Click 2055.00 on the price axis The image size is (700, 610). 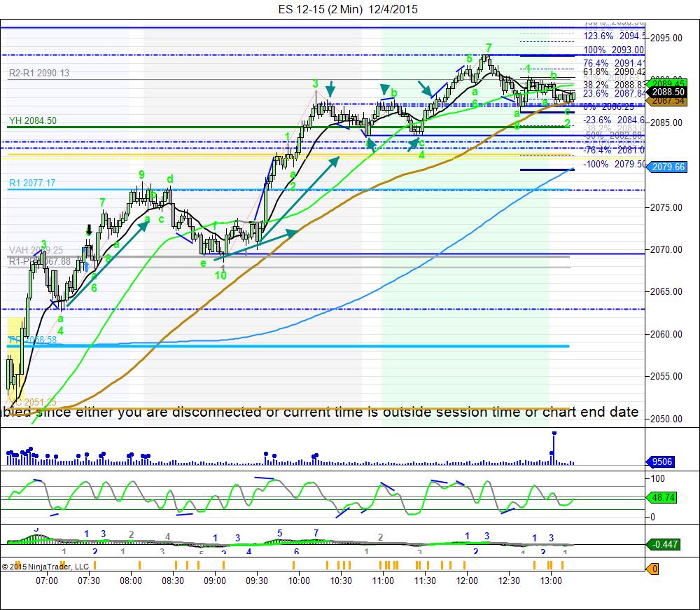(x=666, y=376)
